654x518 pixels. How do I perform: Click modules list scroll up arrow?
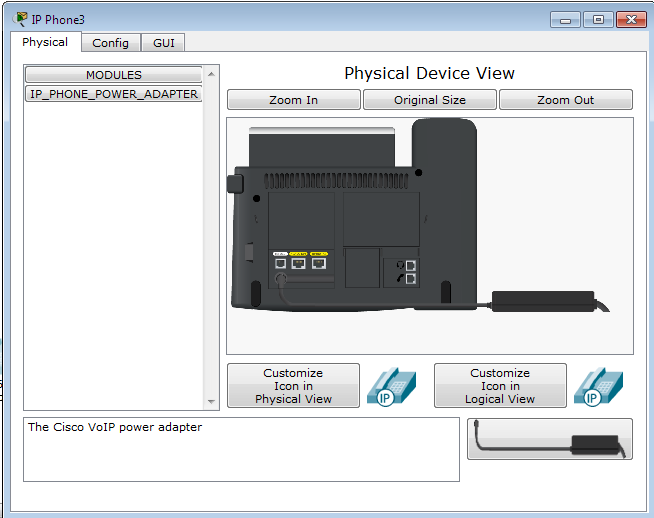click(x=211, y=74)
